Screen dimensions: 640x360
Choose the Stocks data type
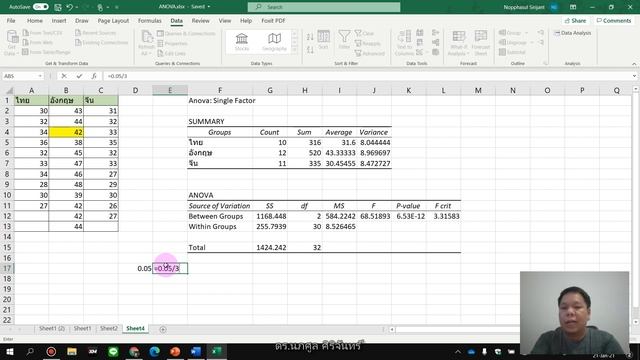point(242,42)
